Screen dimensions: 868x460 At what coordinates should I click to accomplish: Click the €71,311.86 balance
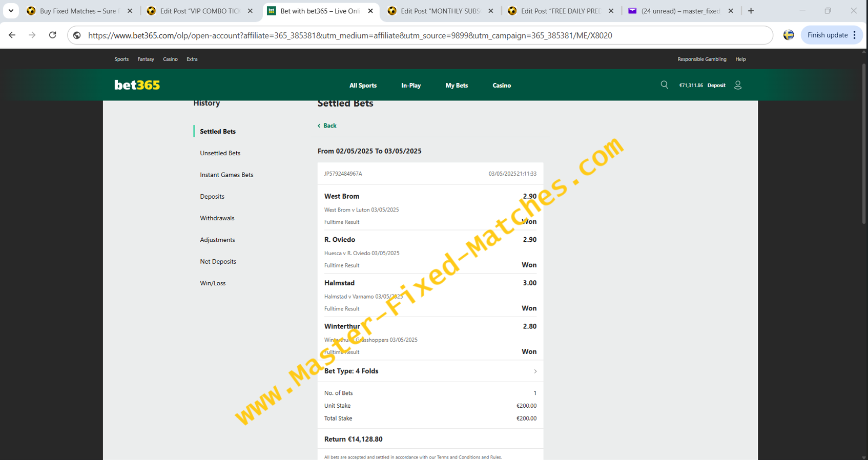(x=691, y=86)
